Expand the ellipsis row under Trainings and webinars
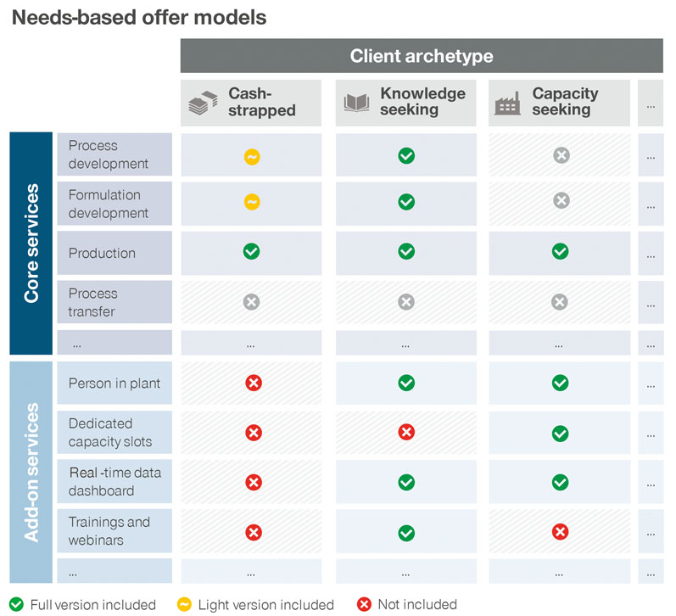 coord(114,570)
